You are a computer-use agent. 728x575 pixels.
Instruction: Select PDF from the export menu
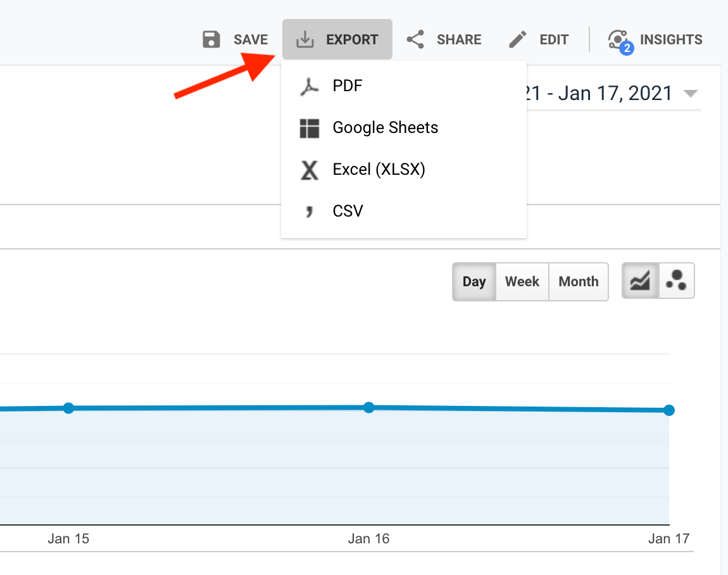346,85
